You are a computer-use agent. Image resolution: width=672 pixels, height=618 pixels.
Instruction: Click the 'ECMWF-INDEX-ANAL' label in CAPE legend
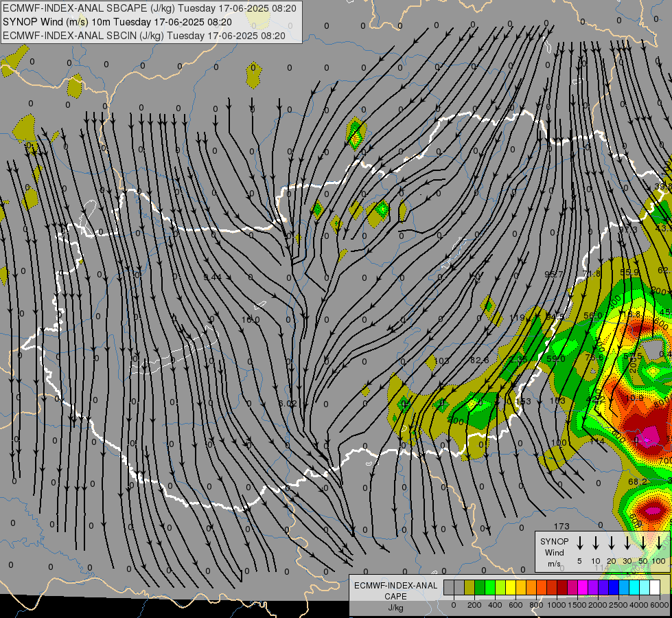(395, 586)
